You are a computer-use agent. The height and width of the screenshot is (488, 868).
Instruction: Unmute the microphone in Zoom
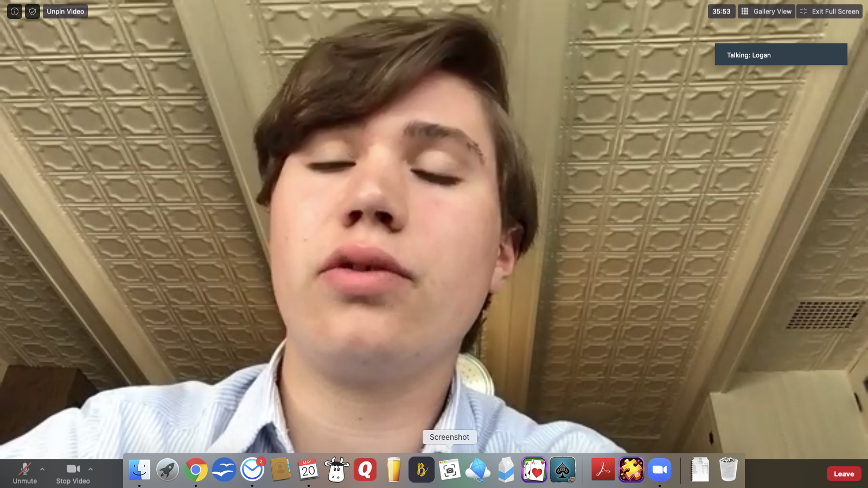[25, 473]
